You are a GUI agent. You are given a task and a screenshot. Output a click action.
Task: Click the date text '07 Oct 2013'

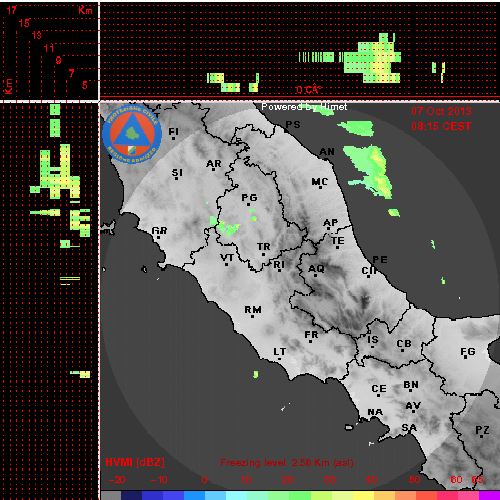point(441,111)
